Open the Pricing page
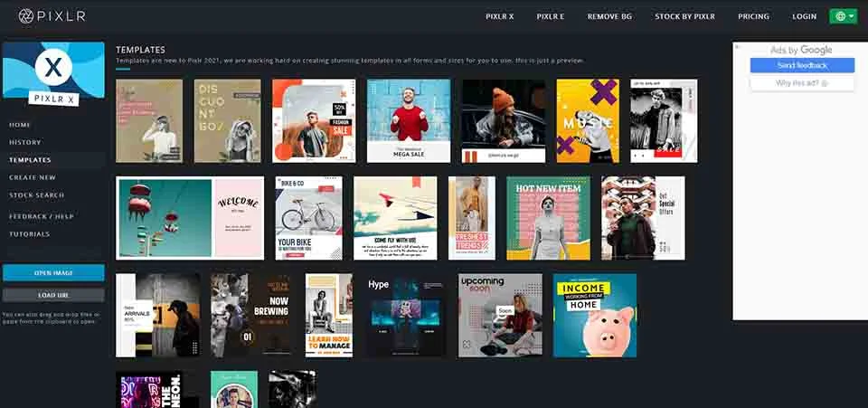868x408 pixels. coord(753,16)
